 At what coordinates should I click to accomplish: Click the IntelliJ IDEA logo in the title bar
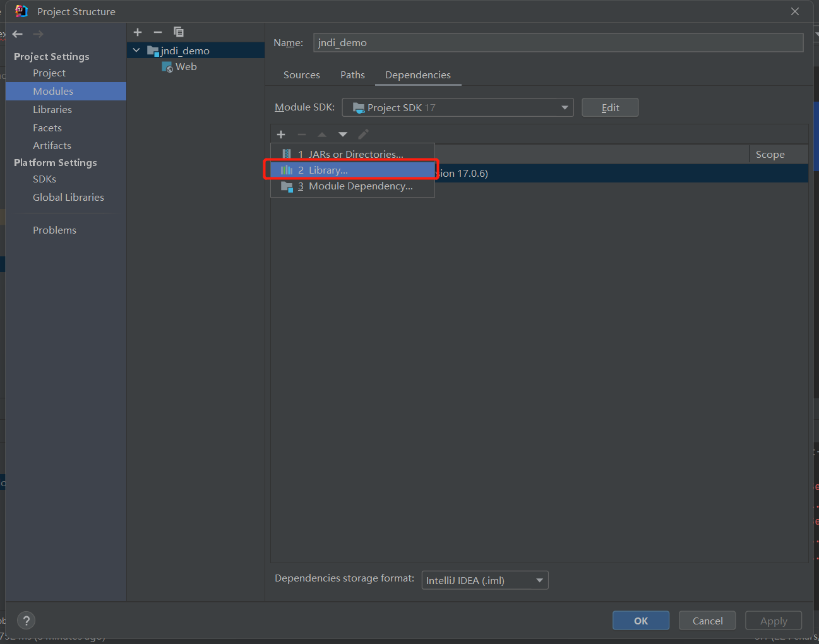pos(21,11)
